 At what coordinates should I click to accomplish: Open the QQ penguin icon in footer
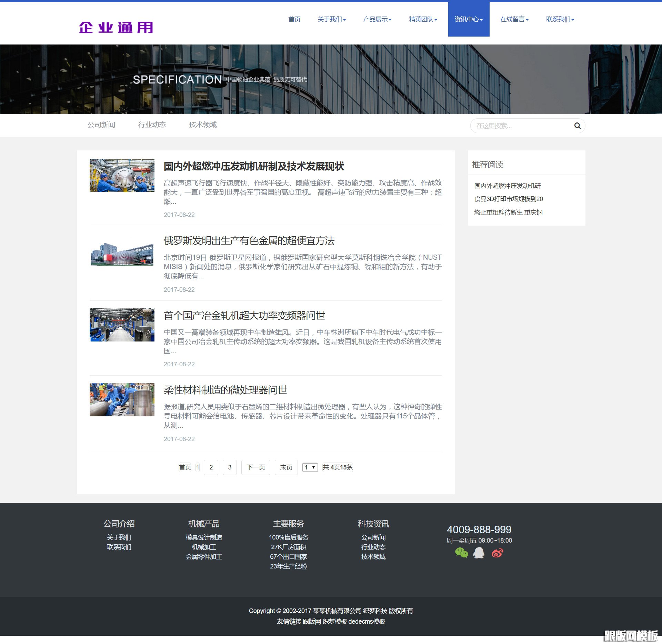pyautogui.click(x=479, y=553)
